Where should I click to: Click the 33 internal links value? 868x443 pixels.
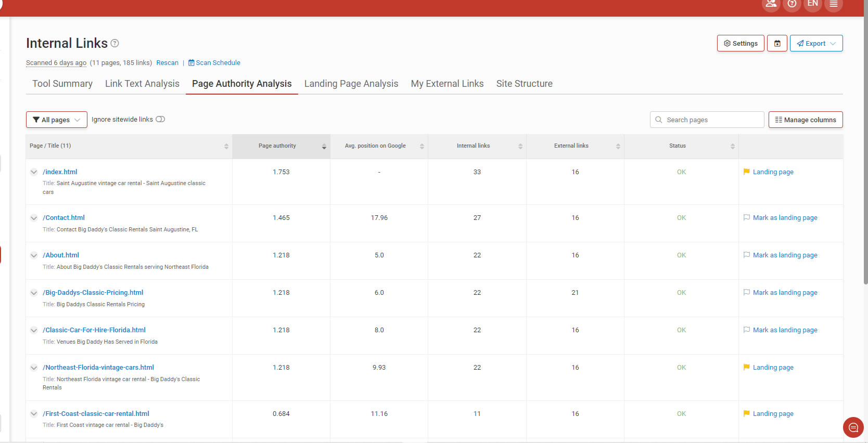pos(477,172)
